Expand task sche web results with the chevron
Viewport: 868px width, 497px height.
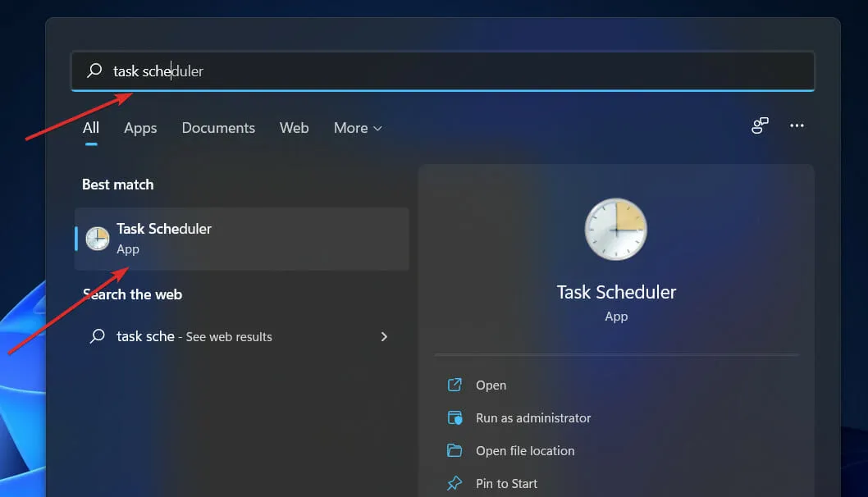tap(384, 336)
